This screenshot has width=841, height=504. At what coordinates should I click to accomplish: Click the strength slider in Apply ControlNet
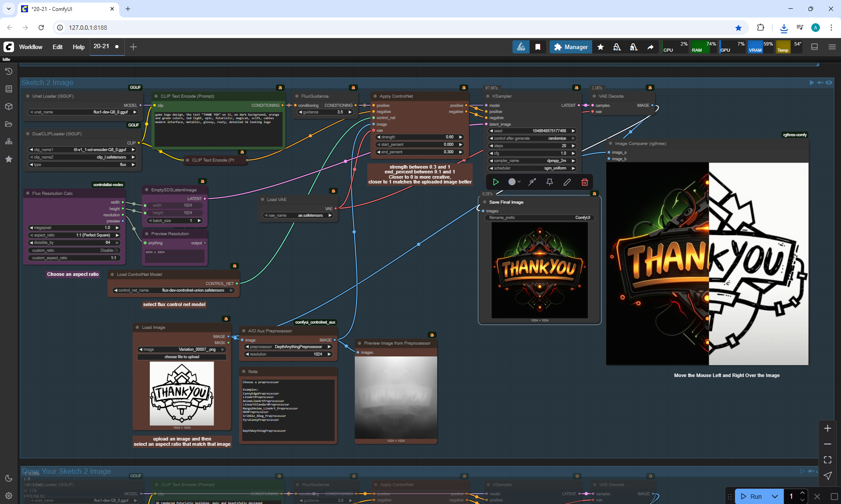[420, 137]
